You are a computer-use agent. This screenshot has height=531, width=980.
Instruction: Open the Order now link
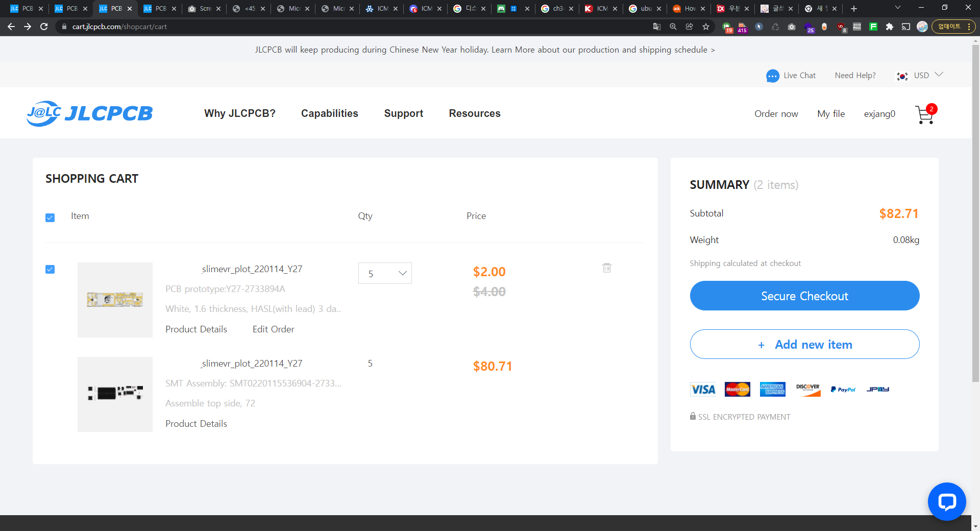coord(776,114)
